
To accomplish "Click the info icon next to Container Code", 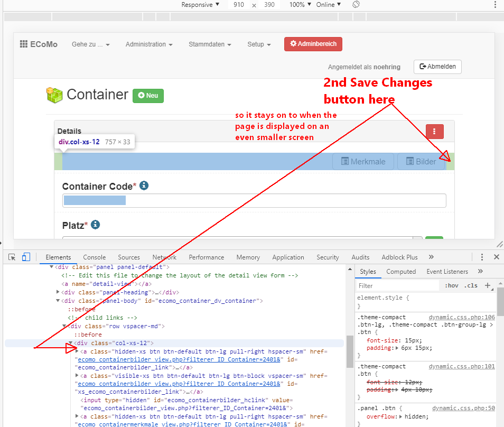I will [x=144, y=185].
